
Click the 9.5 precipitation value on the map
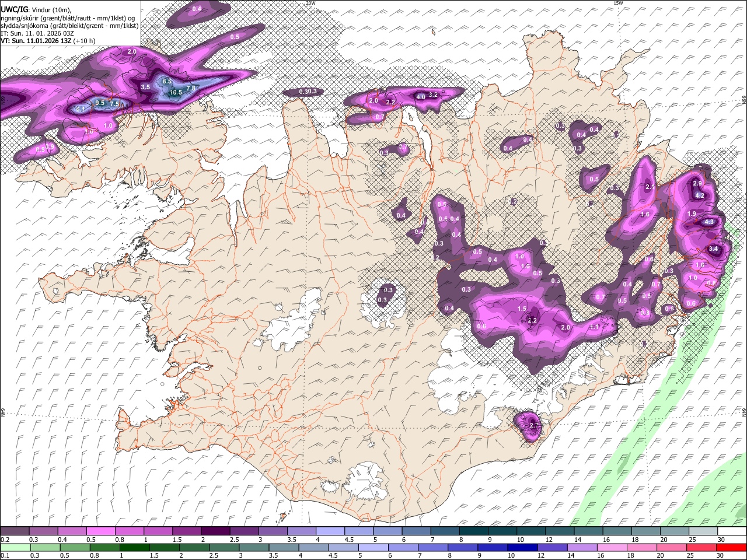tap(100, 103)
